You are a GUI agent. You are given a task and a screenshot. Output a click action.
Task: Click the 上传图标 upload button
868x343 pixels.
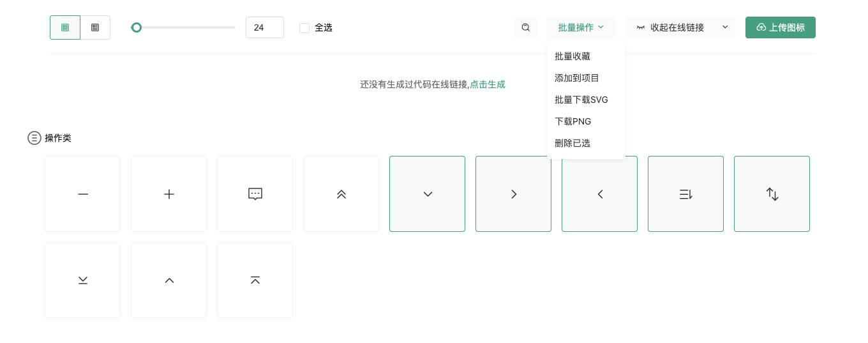(781, 27)
